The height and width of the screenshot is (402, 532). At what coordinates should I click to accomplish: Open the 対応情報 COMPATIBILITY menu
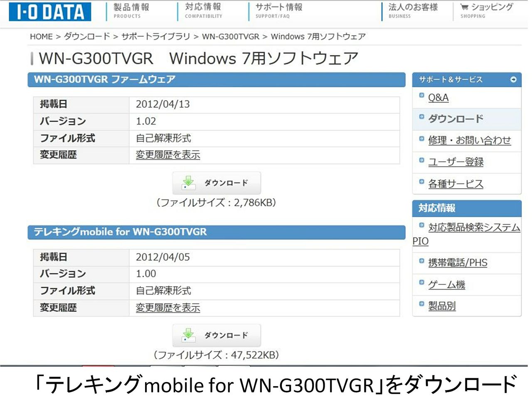click(x=203, y=11)
